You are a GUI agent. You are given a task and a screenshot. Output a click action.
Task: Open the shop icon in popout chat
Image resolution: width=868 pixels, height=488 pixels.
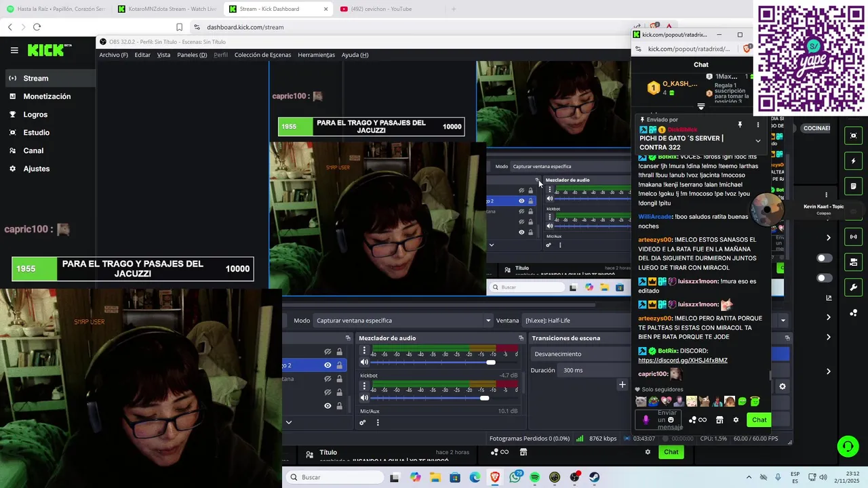click(719, 420)
